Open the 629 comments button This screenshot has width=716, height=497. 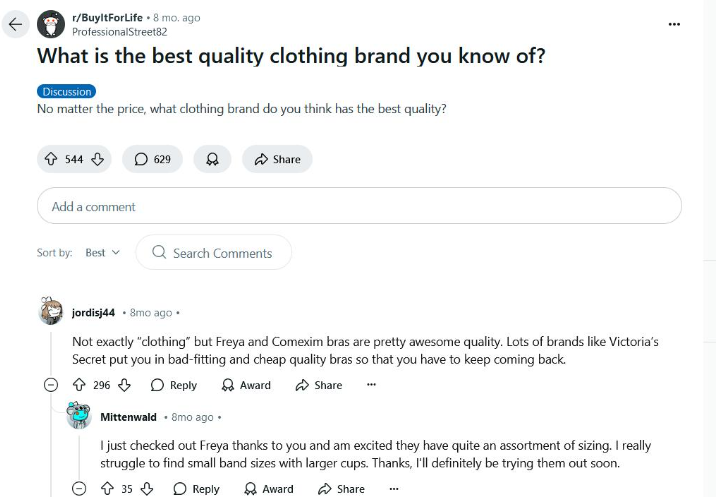(x=152, y=159)
